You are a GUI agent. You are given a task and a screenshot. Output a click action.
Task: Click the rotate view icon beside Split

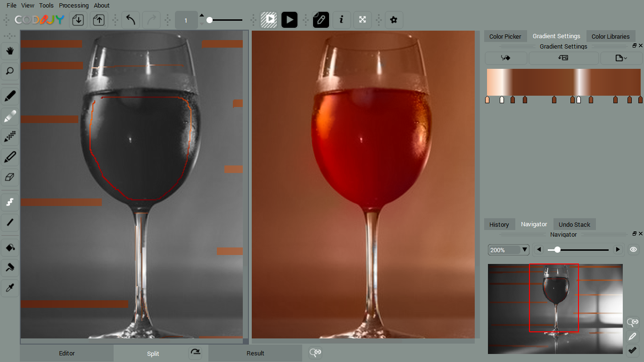click(x=195, y=353)
